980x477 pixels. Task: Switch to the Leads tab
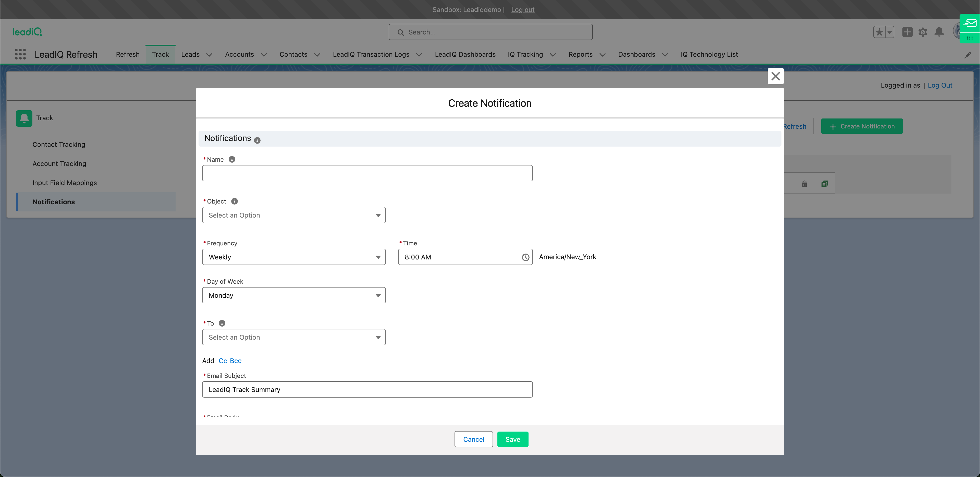pyautogui.click(x=190, y=54)
